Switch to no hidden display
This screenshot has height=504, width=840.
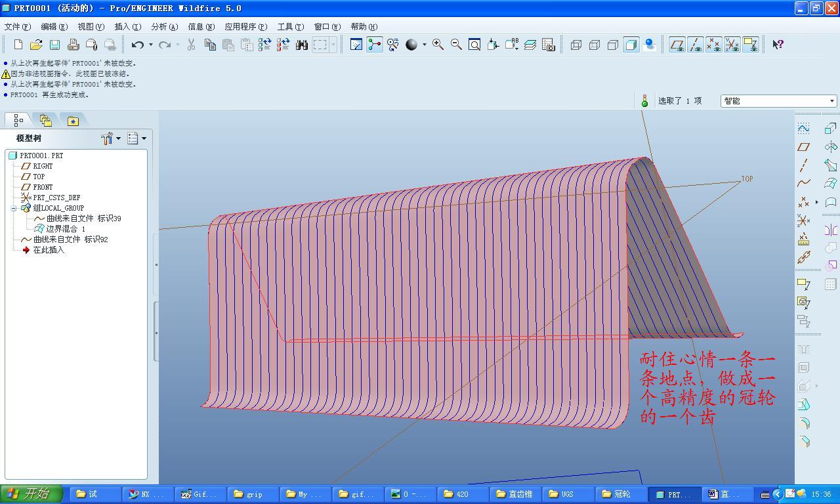tap(613, 45)
